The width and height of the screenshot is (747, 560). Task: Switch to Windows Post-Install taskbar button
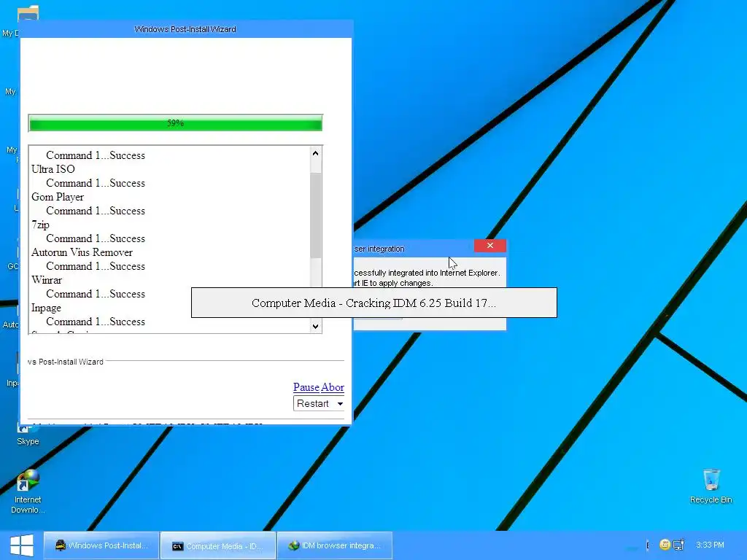pos(101,545)
